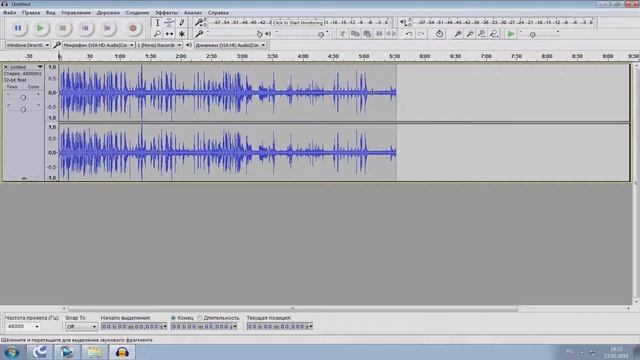Collapse the track with bottom arrow
640x360 pixels.
pyautogui.click(x=24, y=178)
